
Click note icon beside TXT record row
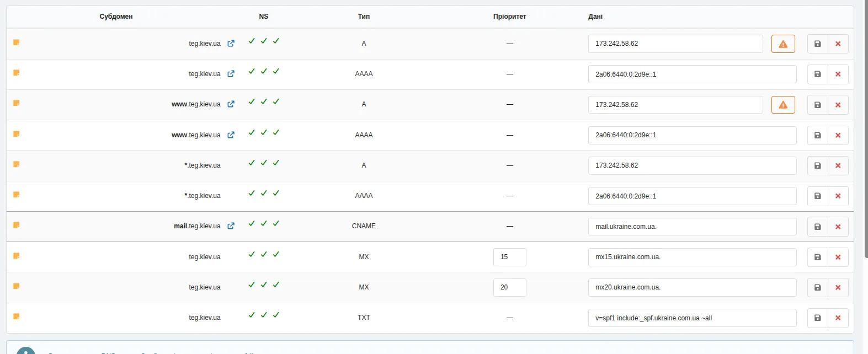click(x=17, y=317)
